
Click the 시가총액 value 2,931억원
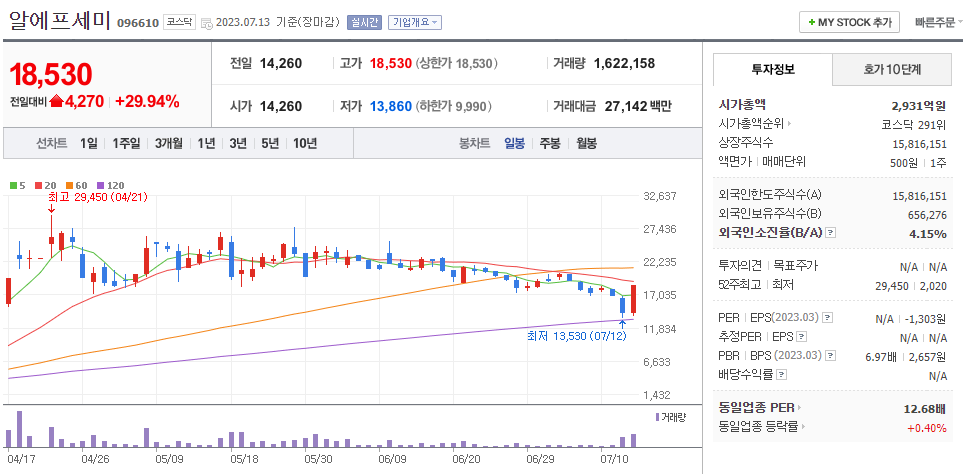(919, 105)
